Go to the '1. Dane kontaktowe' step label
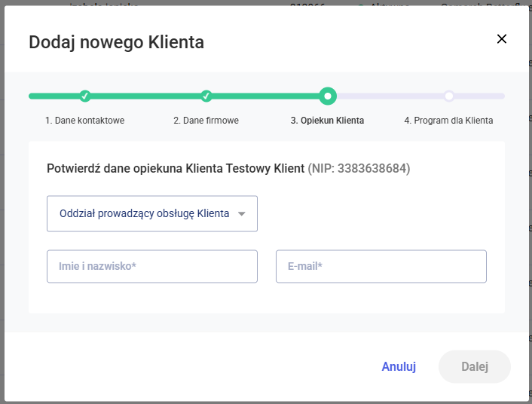Screen dimensions: 532x404 pyautogui.click(x=84, y=121)
